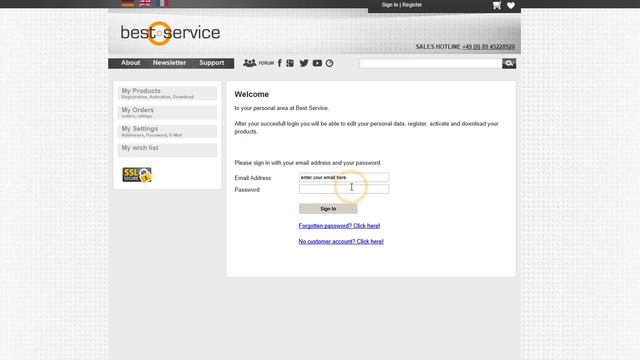The height and width of the screenshot is (360, 640).
Task: Open My Orders in sidebar
Action: point(167,112)
